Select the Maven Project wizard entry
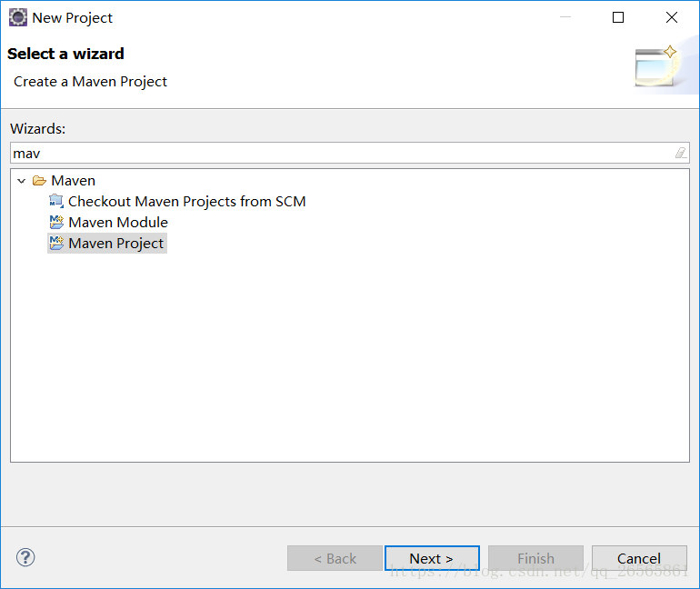700x589 pixels. [x=115, y=244]
